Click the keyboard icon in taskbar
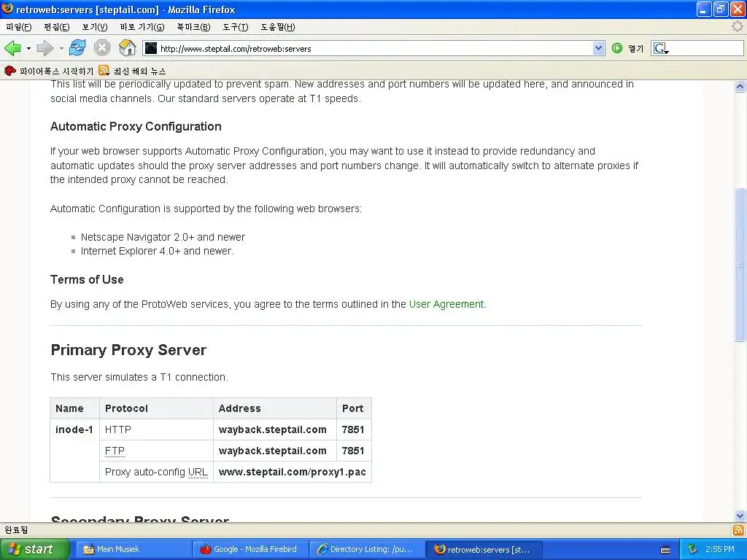Screen dimensions: 747x560 (x=665, y=550)
